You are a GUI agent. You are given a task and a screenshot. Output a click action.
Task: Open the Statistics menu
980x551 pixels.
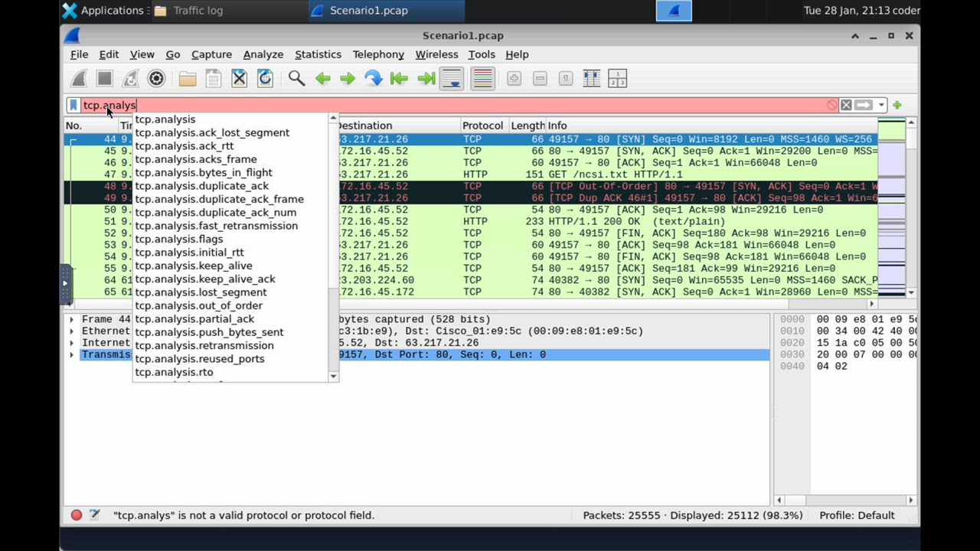[318, 54]
